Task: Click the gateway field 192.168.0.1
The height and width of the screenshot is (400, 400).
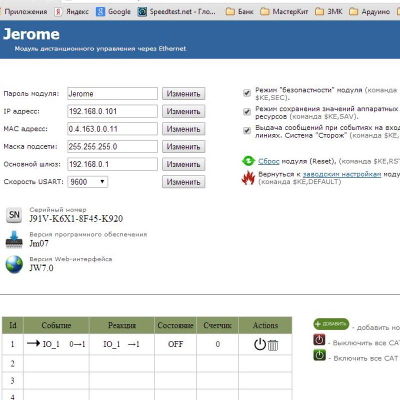Action: point(112,164)
